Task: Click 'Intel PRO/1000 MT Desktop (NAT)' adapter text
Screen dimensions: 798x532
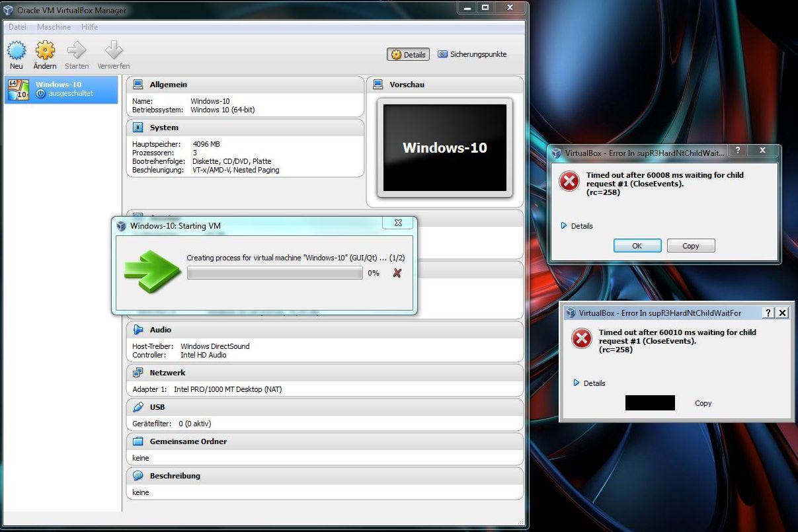Action: [x=228, y=389]
